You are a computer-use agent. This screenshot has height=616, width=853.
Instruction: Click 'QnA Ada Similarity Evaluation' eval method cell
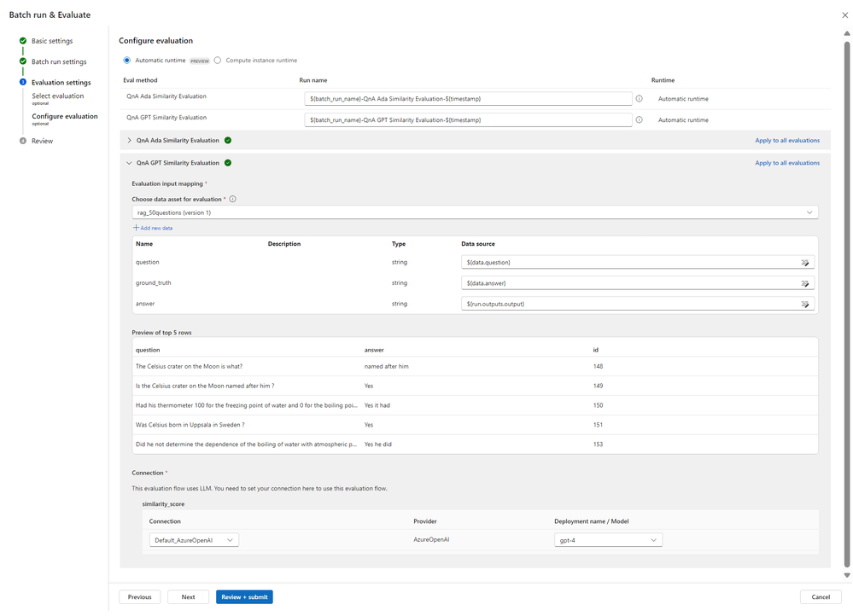(167, 96)
